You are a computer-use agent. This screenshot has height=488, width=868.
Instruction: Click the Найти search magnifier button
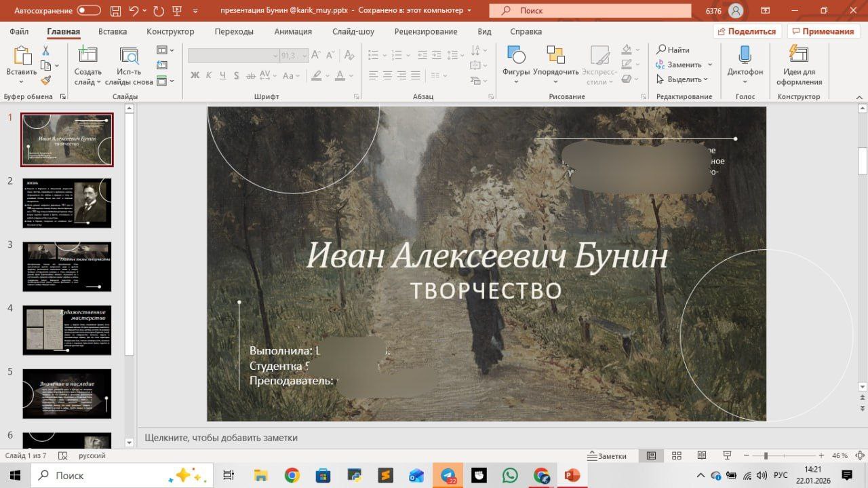tap(673, 50)
